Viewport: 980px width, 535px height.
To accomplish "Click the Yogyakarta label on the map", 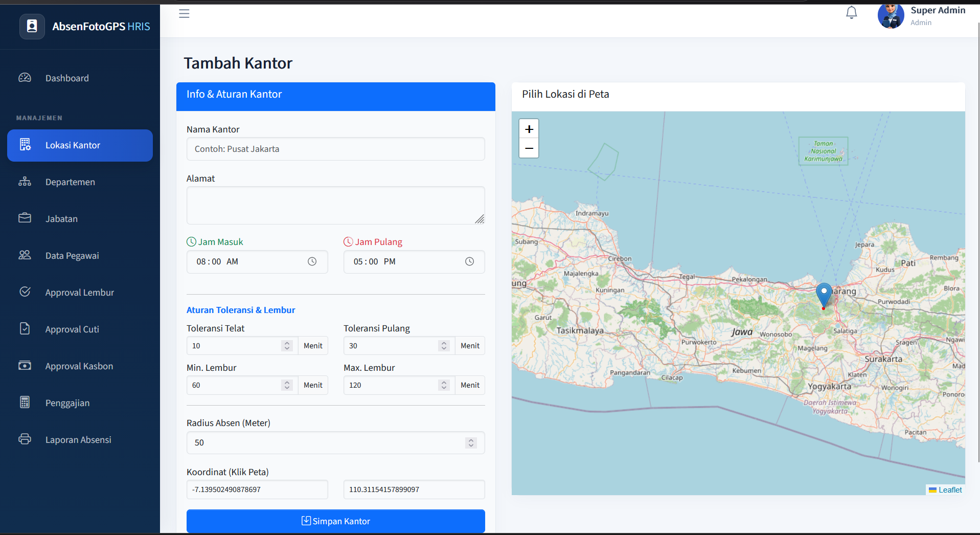I will tap(829, 387).
